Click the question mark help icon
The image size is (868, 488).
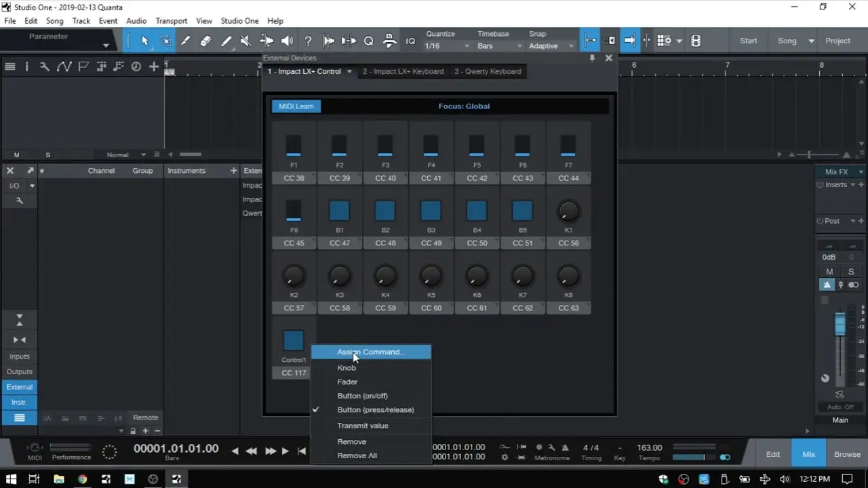coord(308,41)
